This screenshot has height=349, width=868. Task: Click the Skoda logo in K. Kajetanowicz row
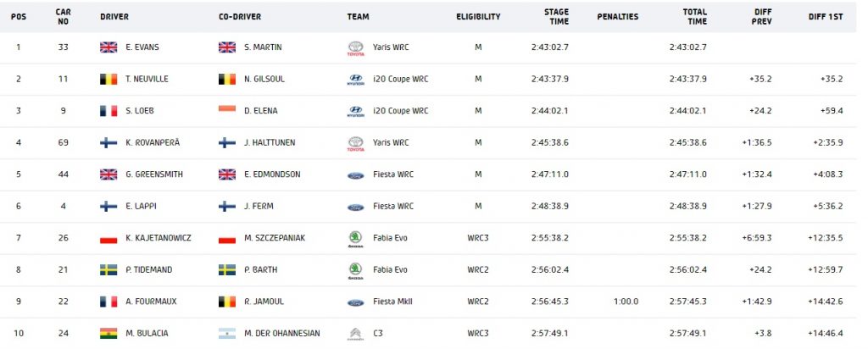click(355, 239)
